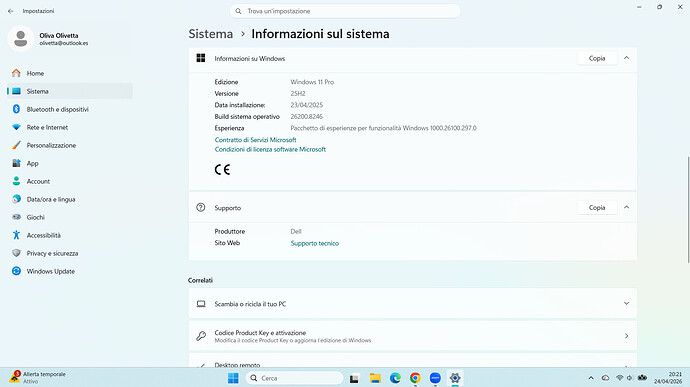This screenshot has width=690, height=387.
Task: Open Bluetooth e dispositivi section
Action: pyautogui.click(x=70, y=109)
